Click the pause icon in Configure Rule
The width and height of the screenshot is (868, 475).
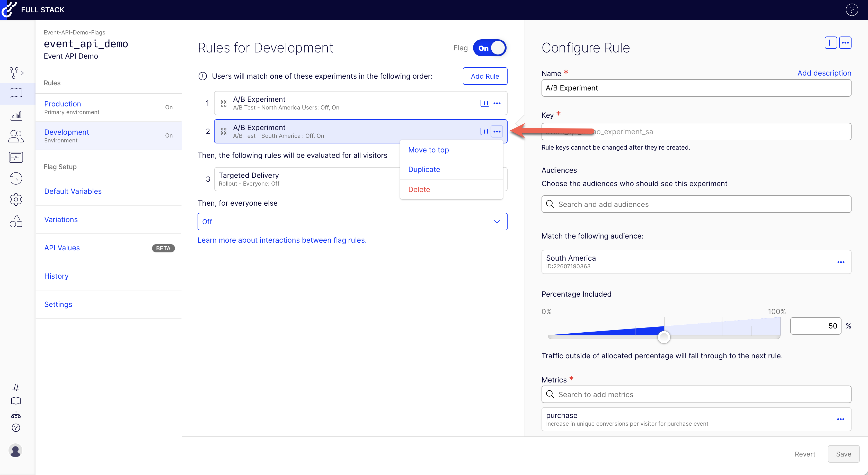831,43
